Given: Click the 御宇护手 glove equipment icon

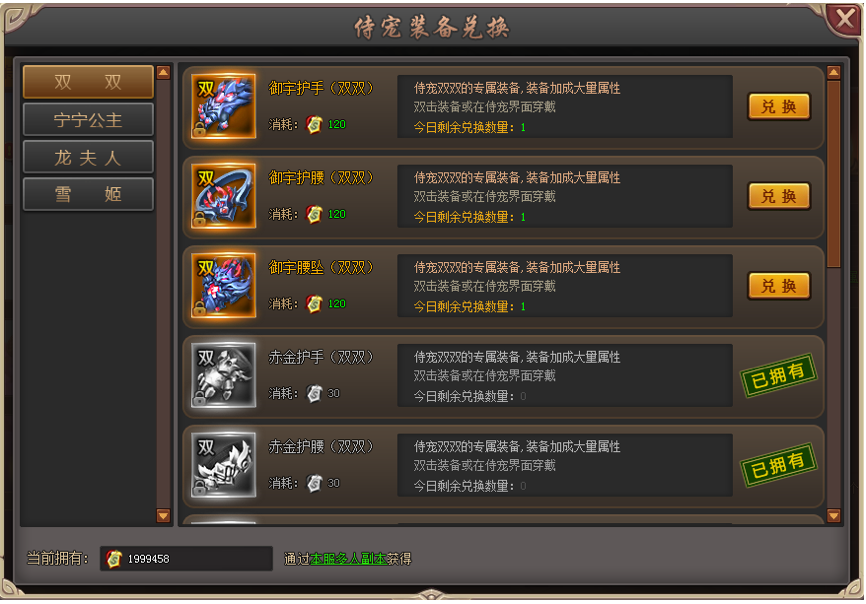Looking at the screenshot, I should (x=223, y=105).
